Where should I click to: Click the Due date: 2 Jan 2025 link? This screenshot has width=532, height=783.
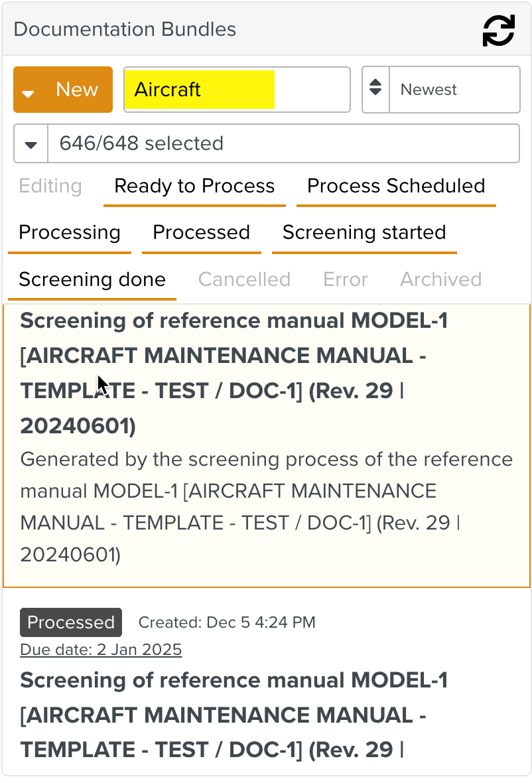click(x=101, y=650)
